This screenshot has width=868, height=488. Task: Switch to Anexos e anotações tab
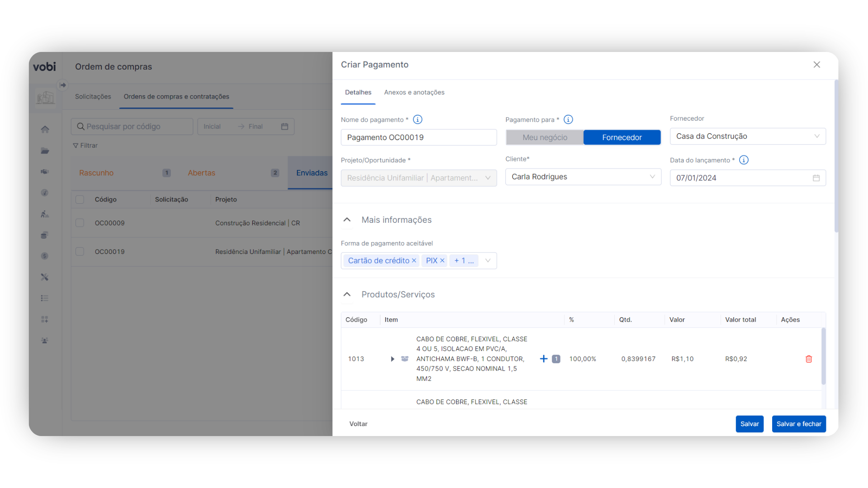pos(414,92)
